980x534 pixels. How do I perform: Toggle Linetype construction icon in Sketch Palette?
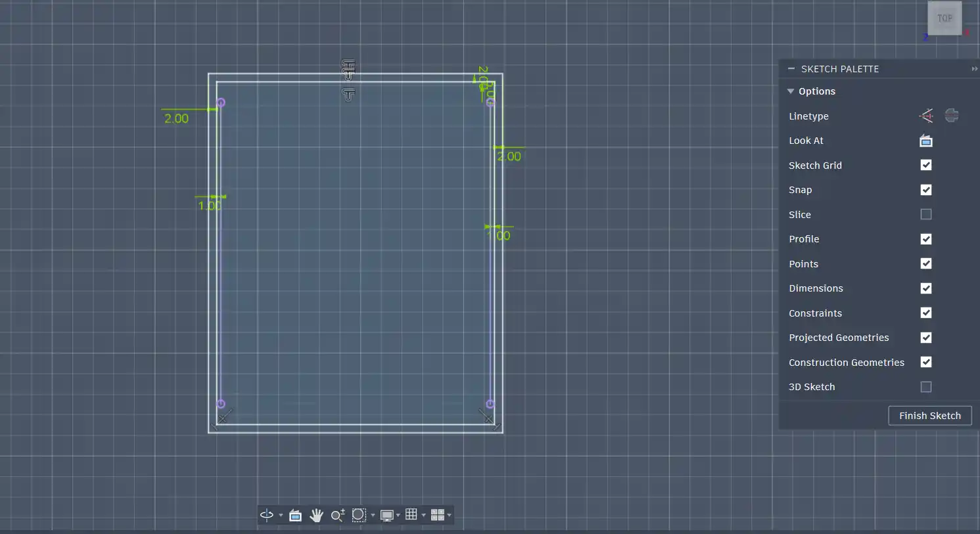pos(926,116)
